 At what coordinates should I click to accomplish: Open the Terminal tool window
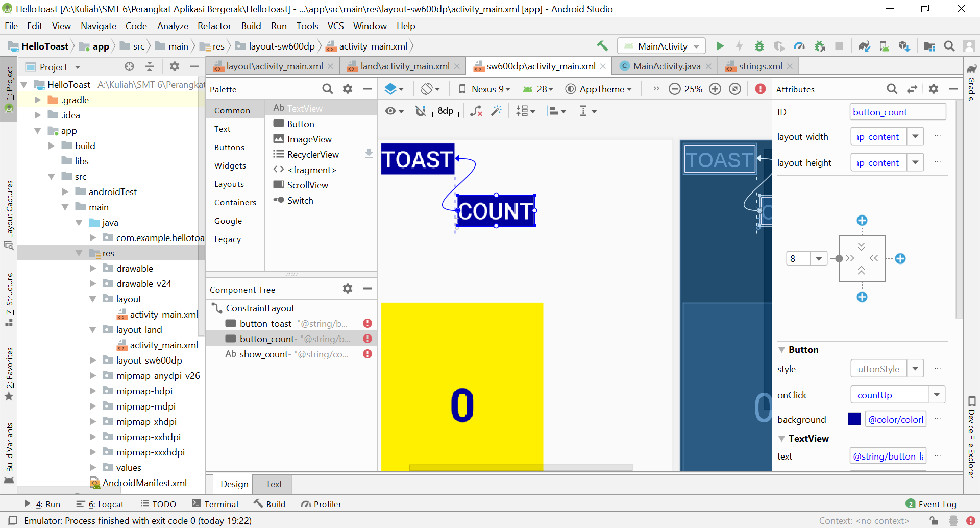220,504
